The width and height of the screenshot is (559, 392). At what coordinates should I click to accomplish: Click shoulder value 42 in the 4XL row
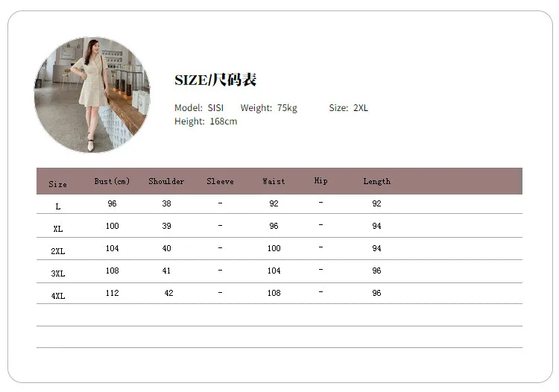tap(168, 293)
